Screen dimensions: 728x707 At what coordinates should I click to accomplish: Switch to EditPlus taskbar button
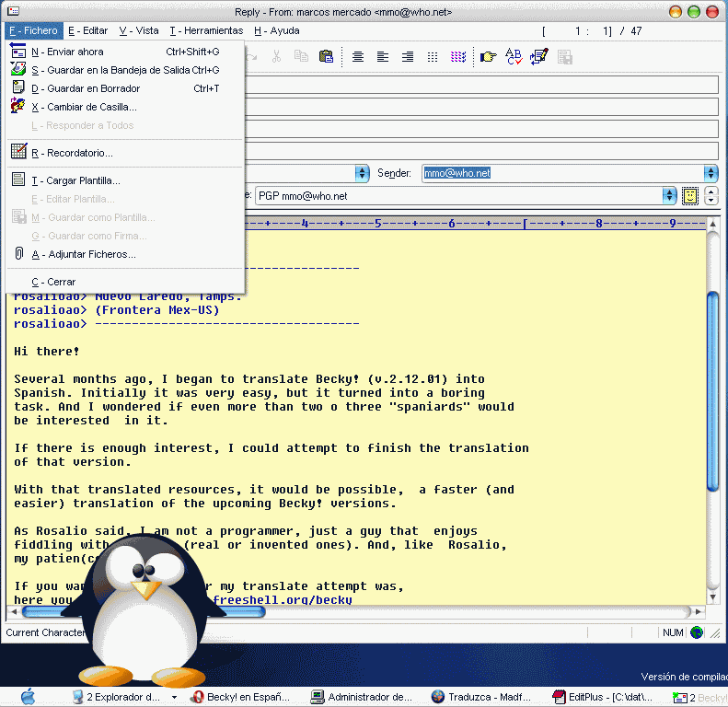602,697
